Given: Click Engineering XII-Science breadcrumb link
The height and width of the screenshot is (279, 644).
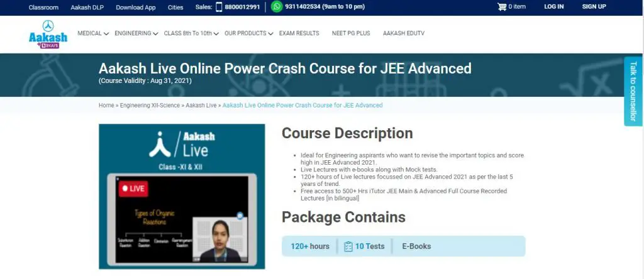Looking at the screenshot, I should tap(150, 106).
